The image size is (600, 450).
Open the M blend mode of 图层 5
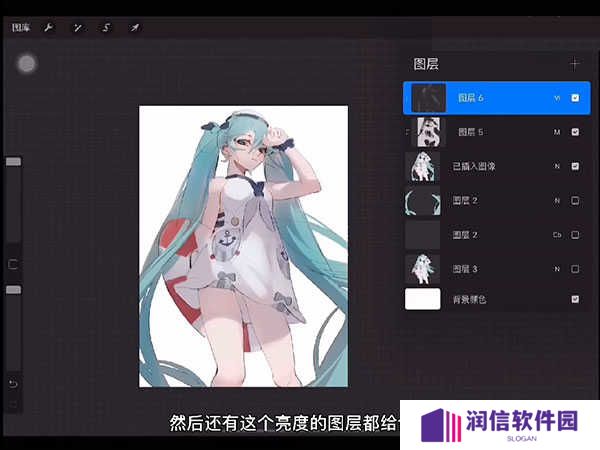pos(557,132)
